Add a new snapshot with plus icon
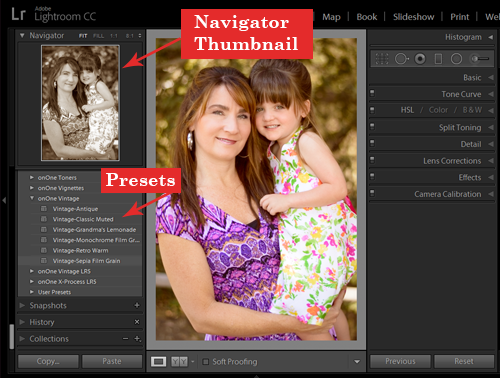The height and width of the screenshot is (378, 500). tap(137, 305)
